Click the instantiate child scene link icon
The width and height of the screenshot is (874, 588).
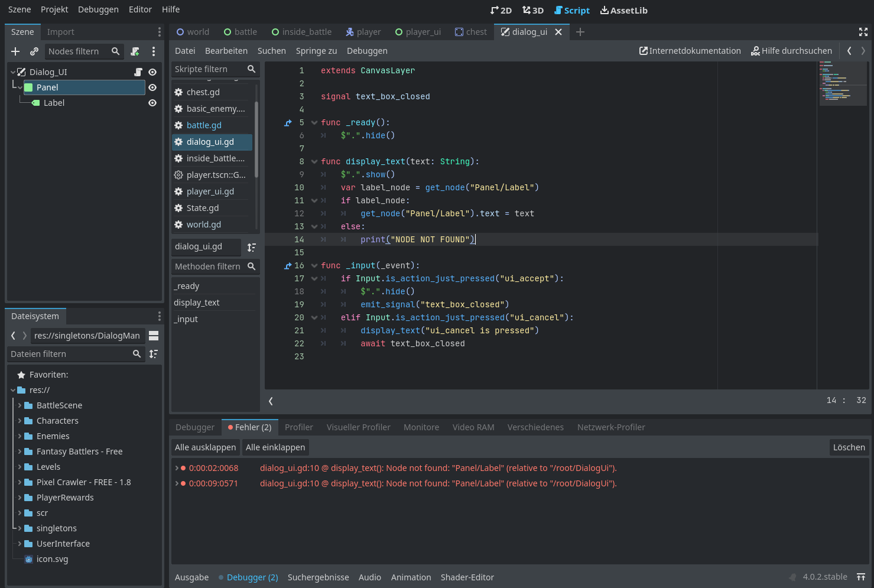pos(34,51)
